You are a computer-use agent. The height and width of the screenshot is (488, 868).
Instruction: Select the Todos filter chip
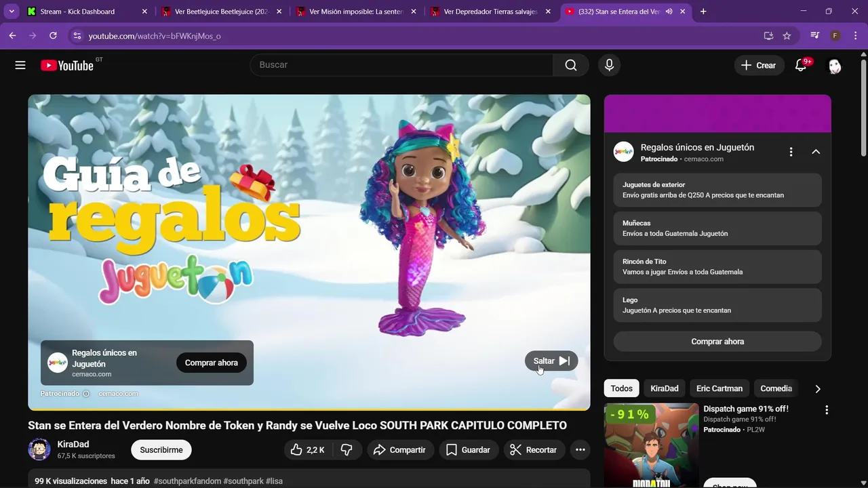click(621, 388)
